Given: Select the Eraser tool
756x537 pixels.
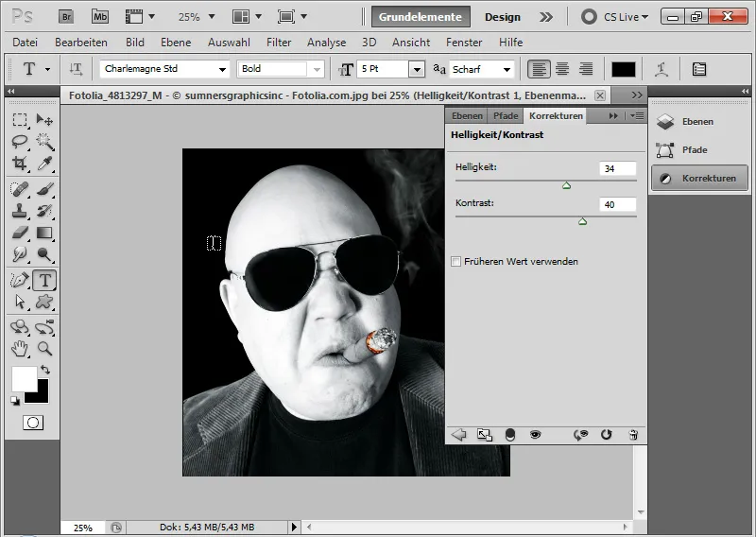Looking at the screenshot, I should (20, 233).
